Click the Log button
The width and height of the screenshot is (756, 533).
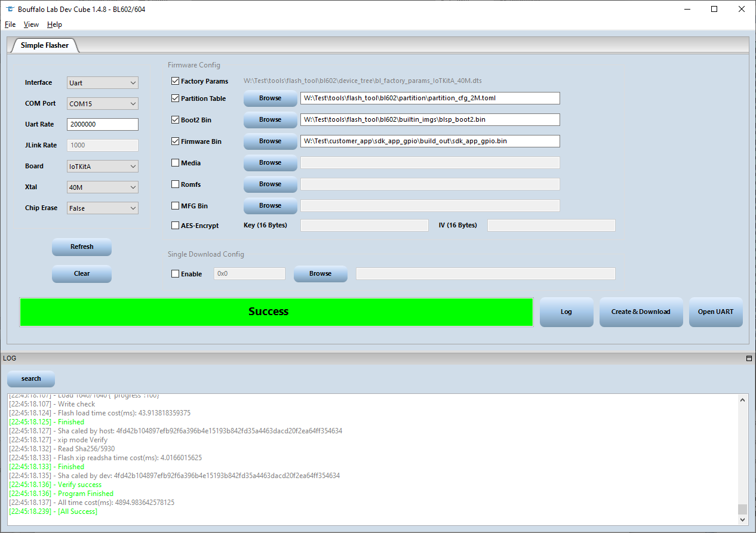click(x=566, y=312)
